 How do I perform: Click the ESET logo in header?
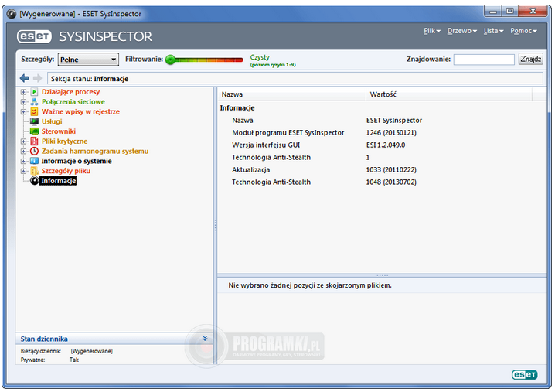[x=34, y=36]
